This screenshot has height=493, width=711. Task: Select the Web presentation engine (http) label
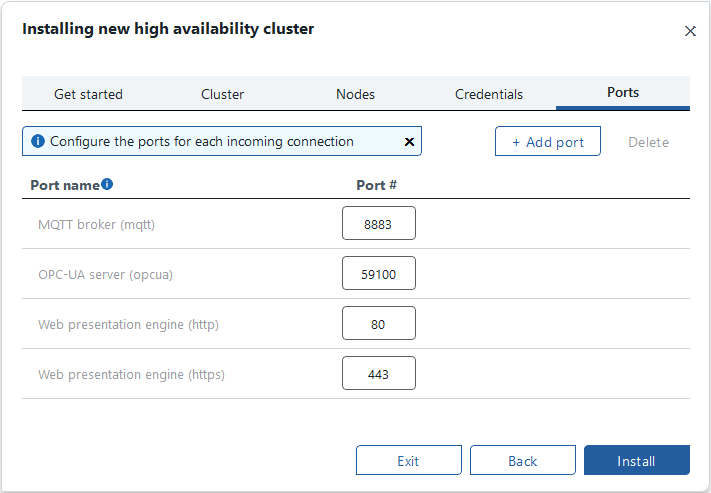tap(128, 324)
